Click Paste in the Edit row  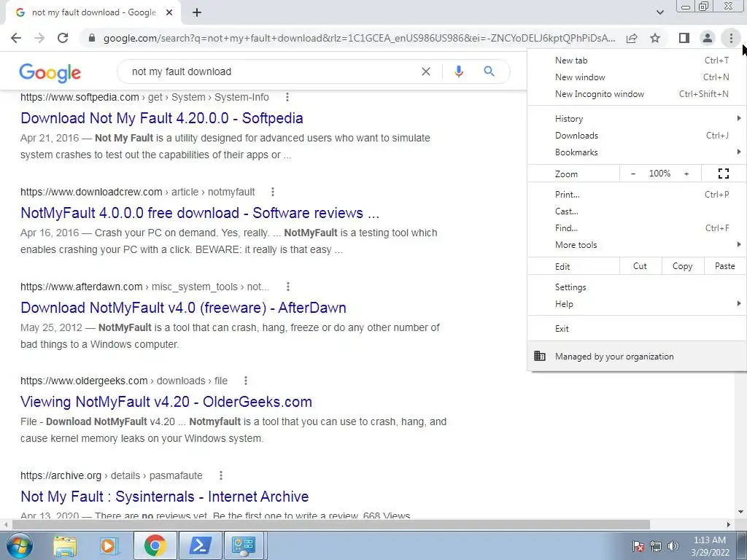tap(724, 266)
